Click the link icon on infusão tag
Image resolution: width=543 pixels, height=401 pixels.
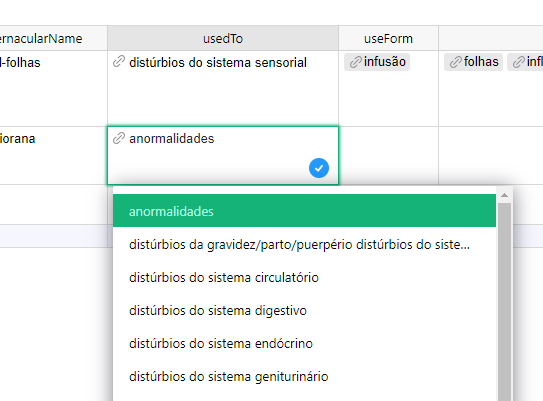(x=356, y=62)
